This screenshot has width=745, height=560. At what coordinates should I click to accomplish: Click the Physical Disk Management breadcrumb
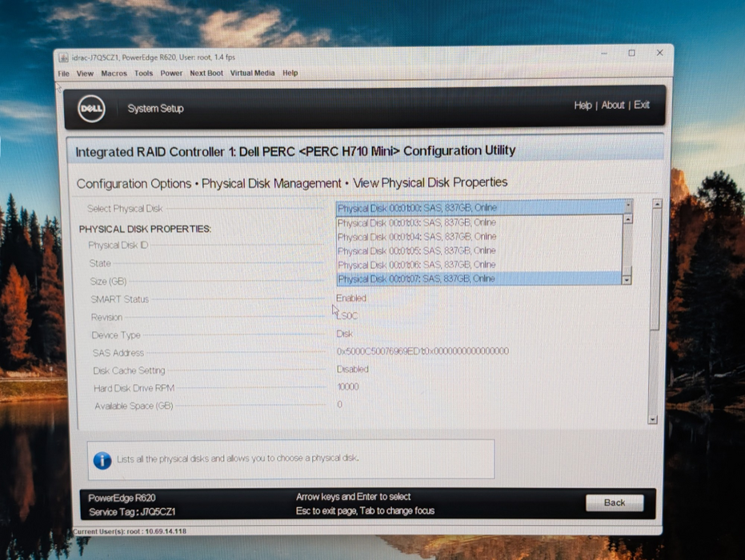click(271, 183)
